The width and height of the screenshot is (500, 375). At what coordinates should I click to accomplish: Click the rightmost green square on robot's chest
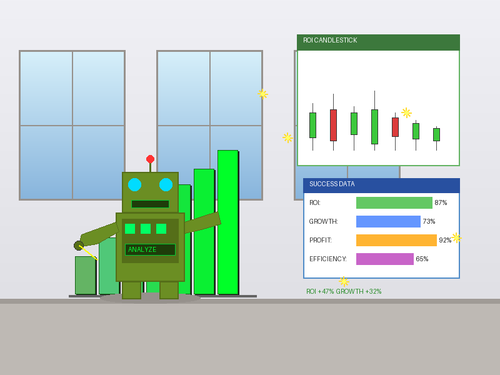161,229
